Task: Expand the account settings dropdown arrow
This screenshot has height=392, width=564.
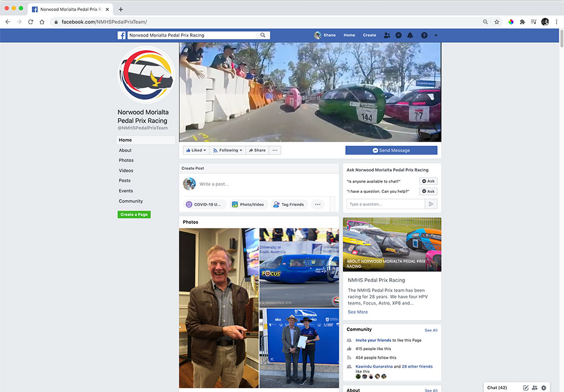Action: coord(435,35)
